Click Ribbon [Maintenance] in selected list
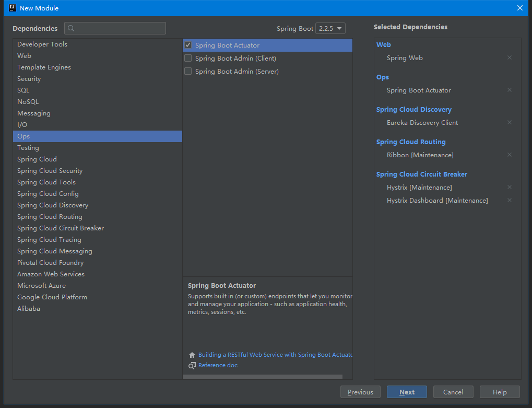 [x=420, y=155]
